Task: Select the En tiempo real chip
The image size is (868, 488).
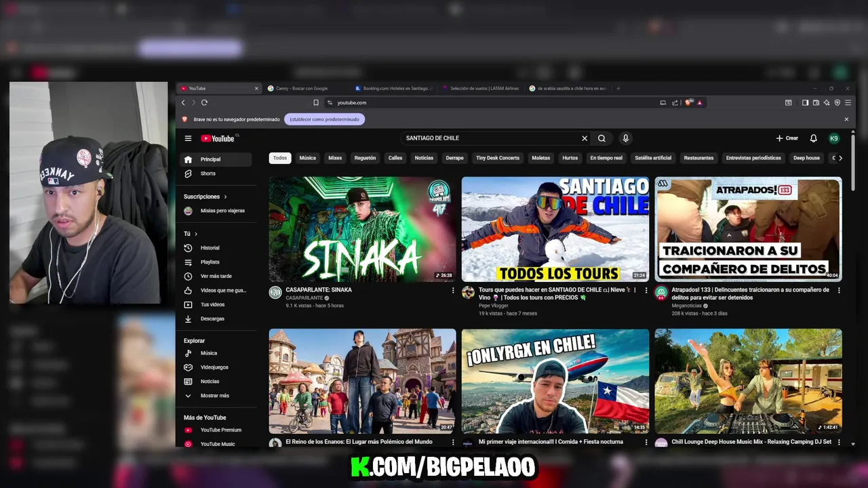Action: [x=606, y=158]
